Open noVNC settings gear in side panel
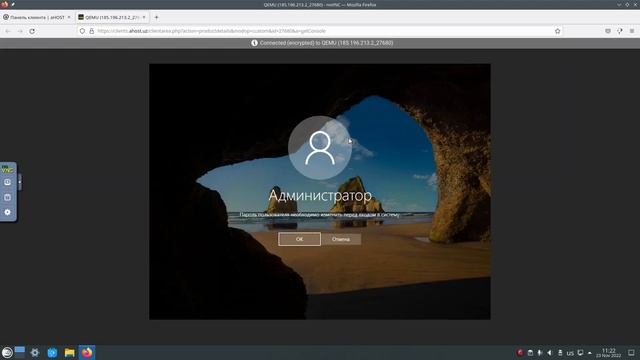This screenshot has height=360, width=640. coord(7,212)
